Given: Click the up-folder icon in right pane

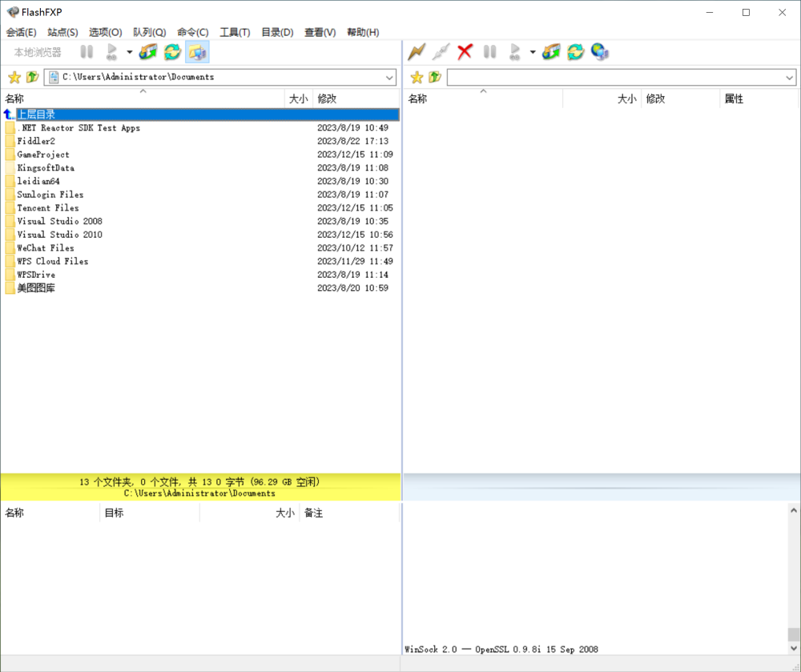Looking at the screenshot, I should 434,78.
